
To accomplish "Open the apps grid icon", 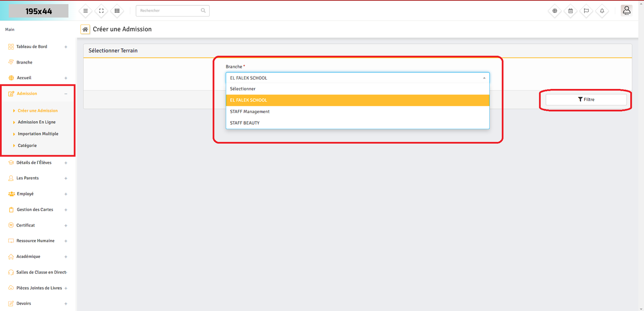I will click(x=117, y=11).
